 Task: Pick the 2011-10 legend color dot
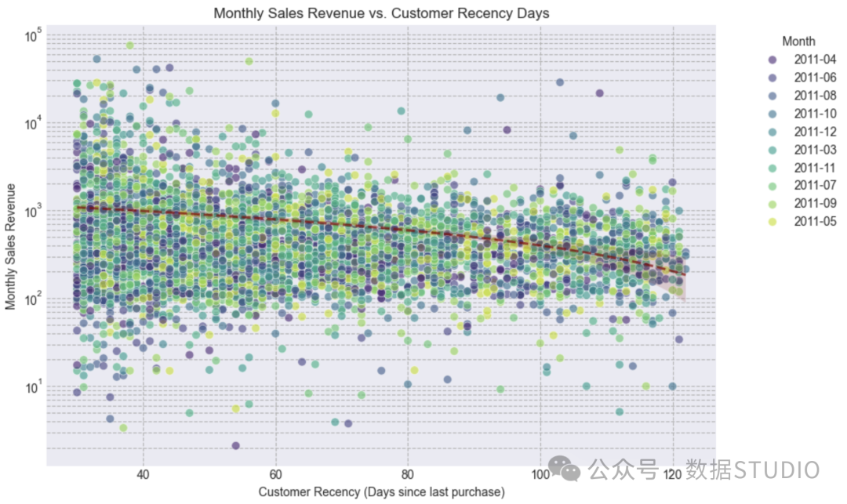(772, 114)
